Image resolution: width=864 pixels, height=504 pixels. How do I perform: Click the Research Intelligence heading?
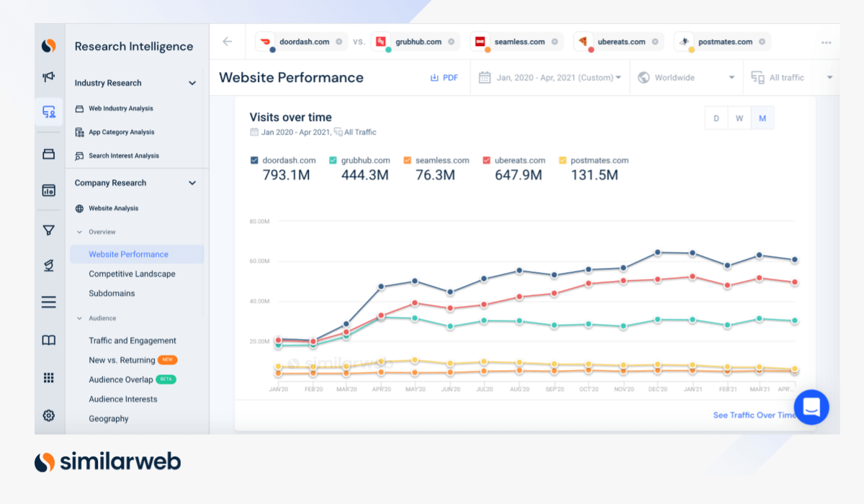tap(134, 46)
